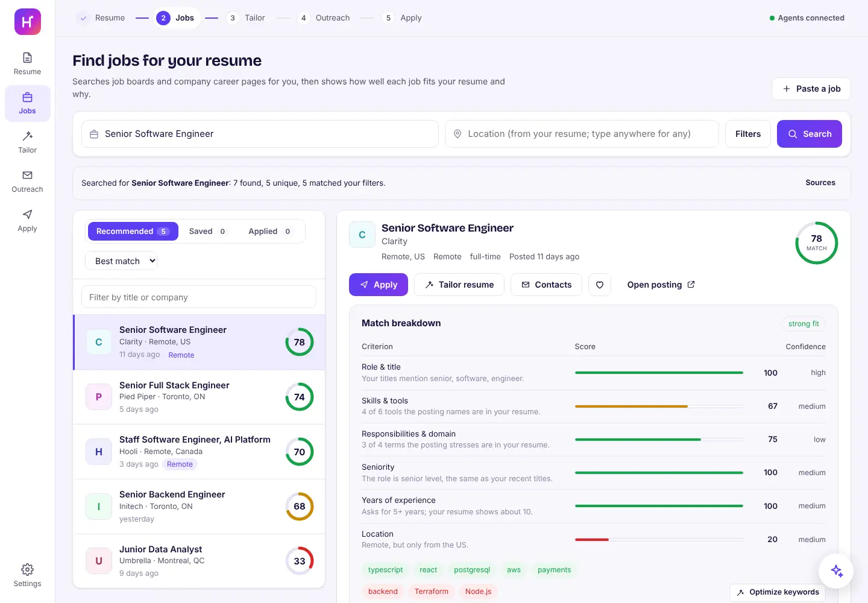
Task: Click the app logo icon
Action: point(28,22)
